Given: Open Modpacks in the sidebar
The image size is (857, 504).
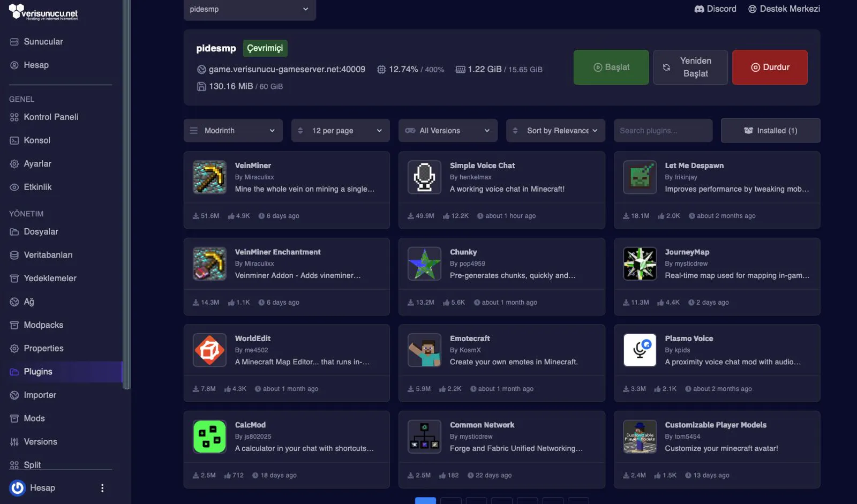Looking at the screenshot, I should click(x=43, y=325).
